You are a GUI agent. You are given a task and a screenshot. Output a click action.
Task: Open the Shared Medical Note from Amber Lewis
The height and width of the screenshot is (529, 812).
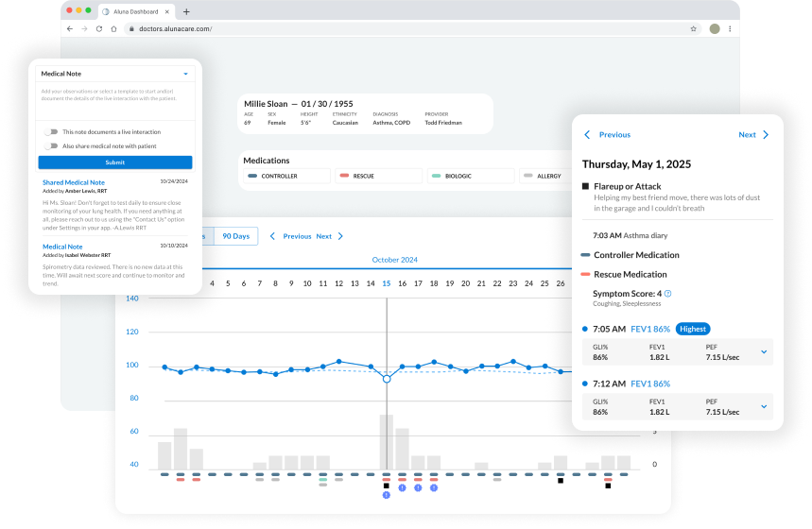[x=73, y=182]
